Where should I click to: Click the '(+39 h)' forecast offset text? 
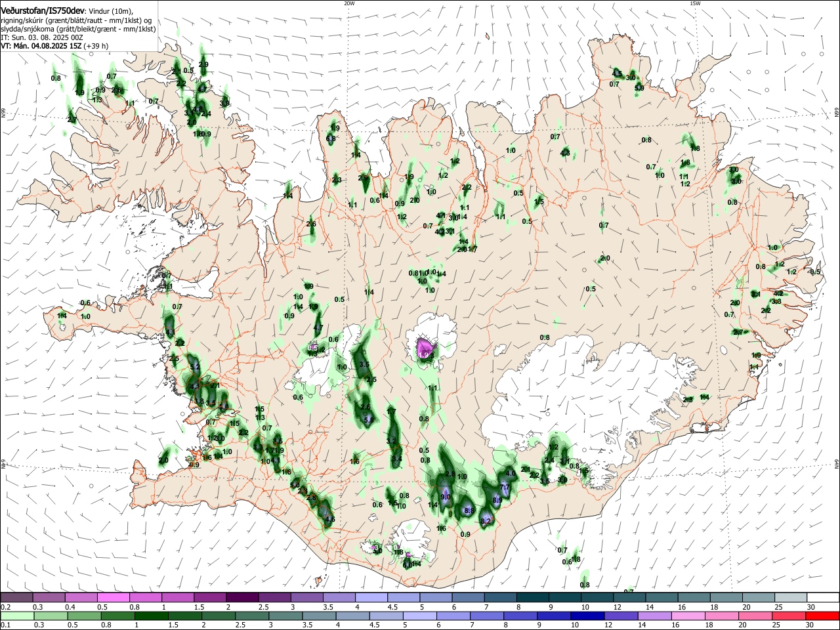pos(96,46)
